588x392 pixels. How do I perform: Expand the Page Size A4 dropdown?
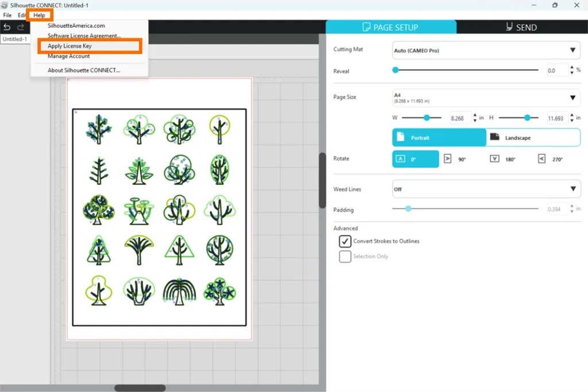tap(486, 98)
